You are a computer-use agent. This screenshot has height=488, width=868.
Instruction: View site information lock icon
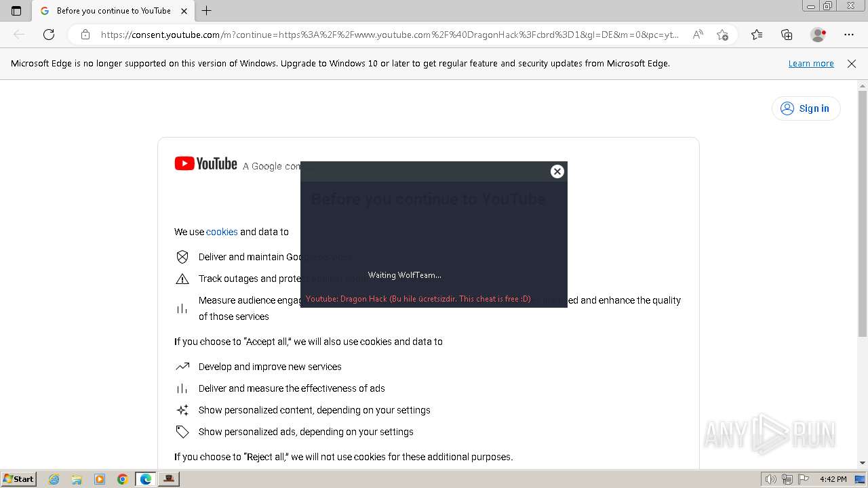tap(85, 35)
